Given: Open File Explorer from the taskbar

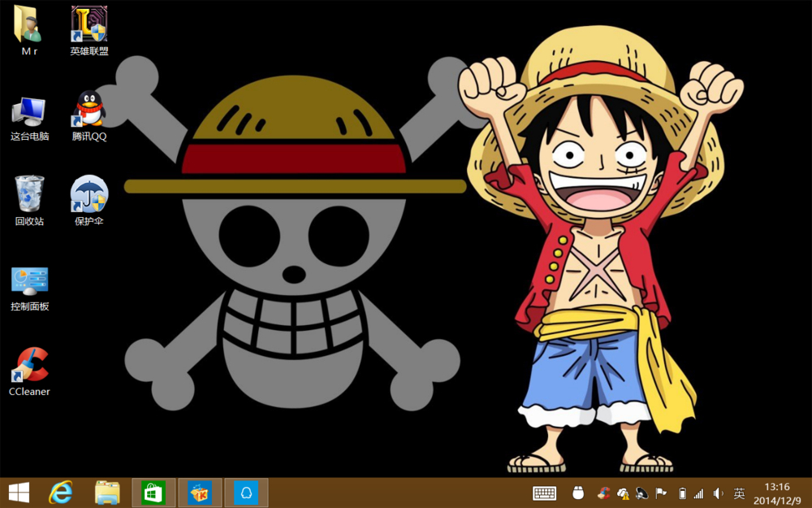Looking at the screenshot, I should click(107, 493).
